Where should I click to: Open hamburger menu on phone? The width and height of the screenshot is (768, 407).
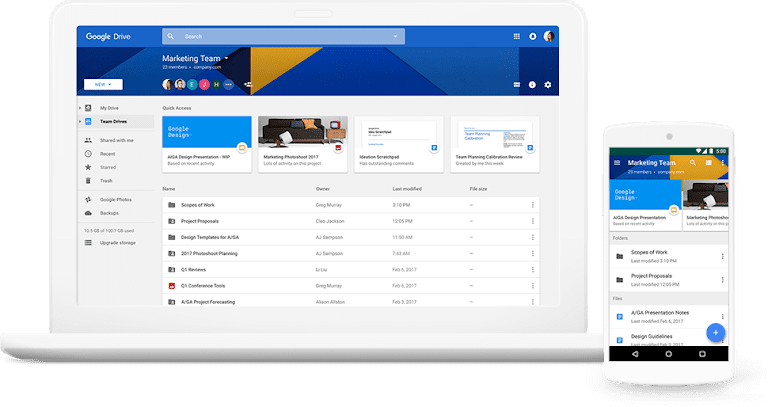point(617,163)
